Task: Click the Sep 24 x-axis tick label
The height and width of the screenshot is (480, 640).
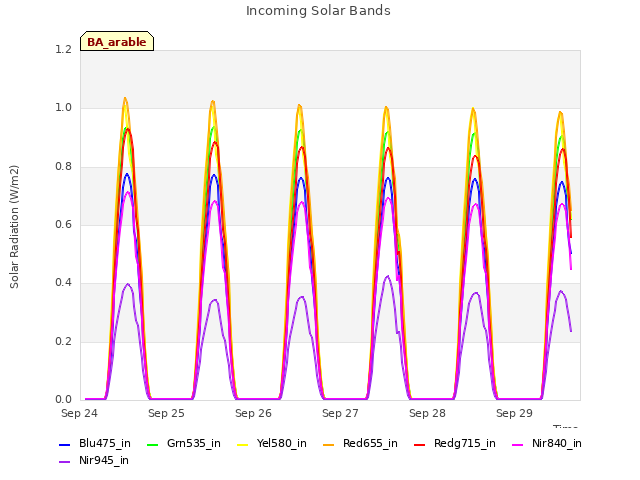Action: click(x=79, y=413)
